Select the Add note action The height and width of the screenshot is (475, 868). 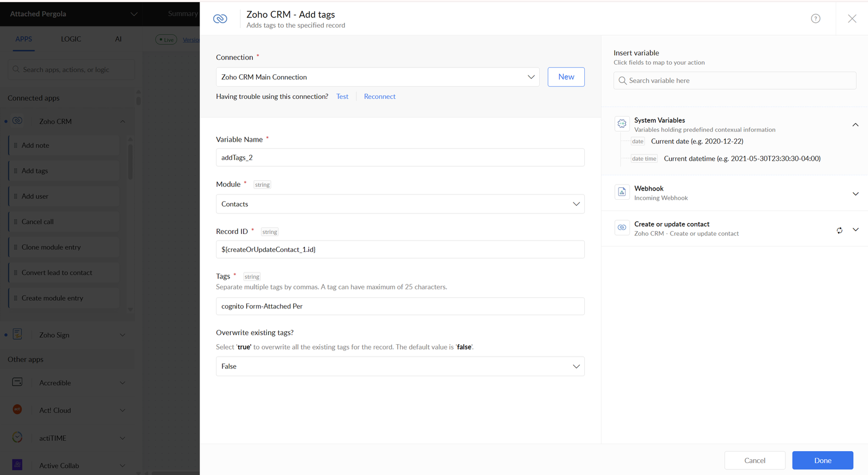(x=64, y=145)
